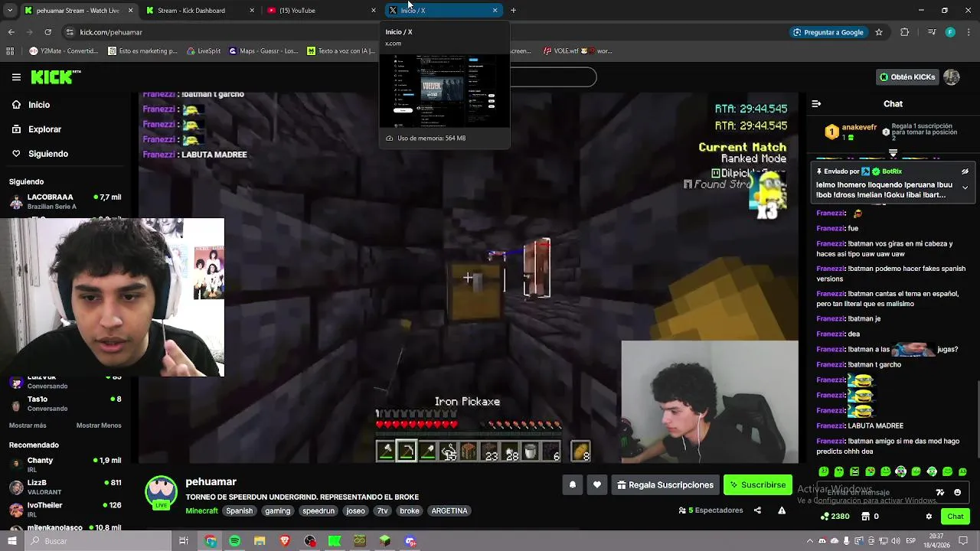Open a new browser tab
Image resolution: width=980 pixels, height=551 pixels.
[x=513, y=10]
